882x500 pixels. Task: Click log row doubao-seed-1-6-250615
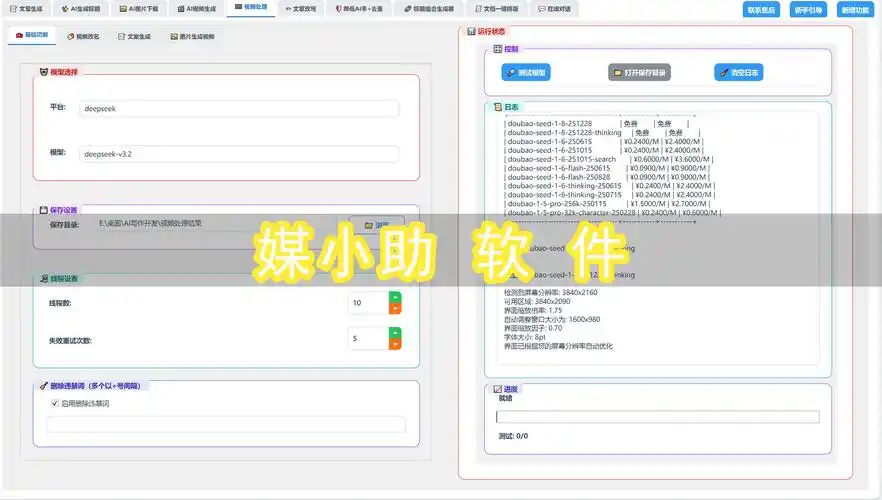point(604,142)
